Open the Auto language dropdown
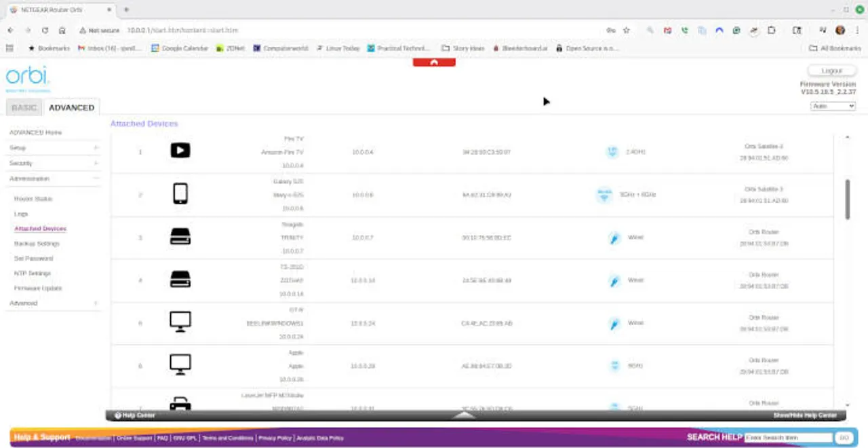This screenshot has height=448, width=868. point(833,107)
